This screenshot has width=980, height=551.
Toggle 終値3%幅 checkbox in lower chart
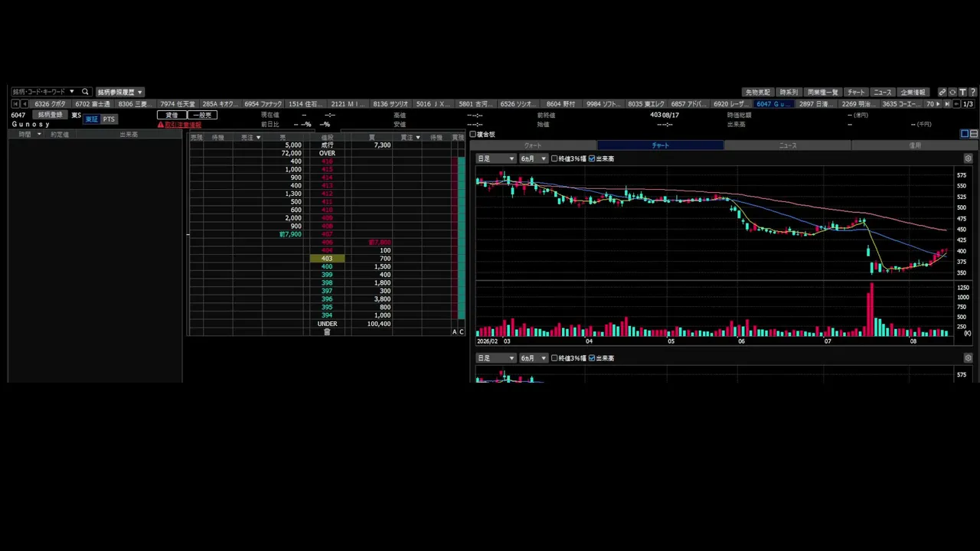(554, 358)
